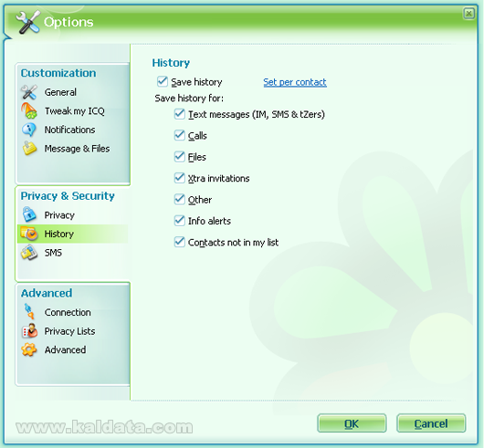Click the Privacy & Security section heading
484x448 pixels.
(68, 196)
